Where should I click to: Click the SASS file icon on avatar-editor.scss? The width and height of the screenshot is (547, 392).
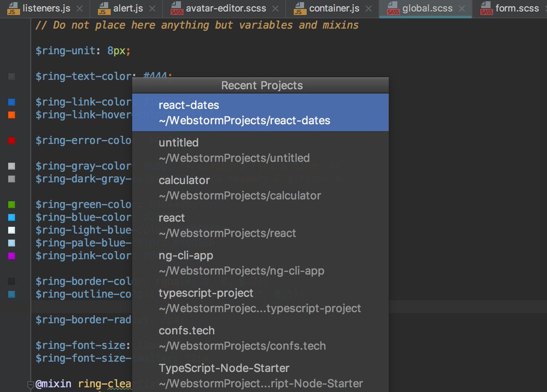176,8
